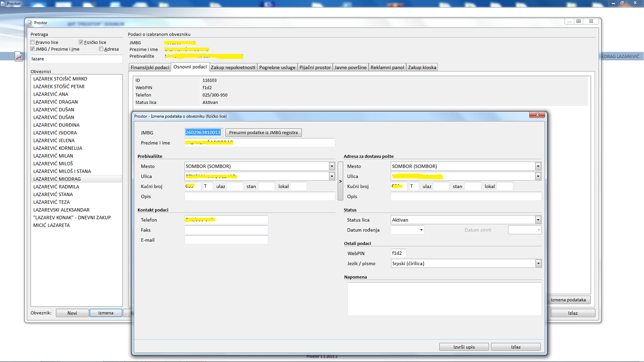Click the Prebivalište Opis field
This screenshot has height=362, width=644.
click(x=260, y=196)
